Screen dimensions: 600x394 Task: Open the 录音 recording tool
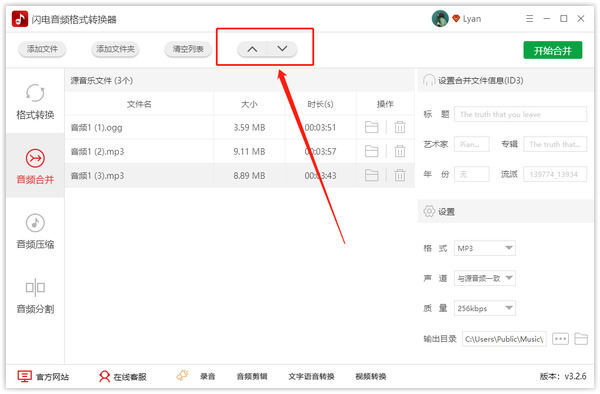[207, 377]
